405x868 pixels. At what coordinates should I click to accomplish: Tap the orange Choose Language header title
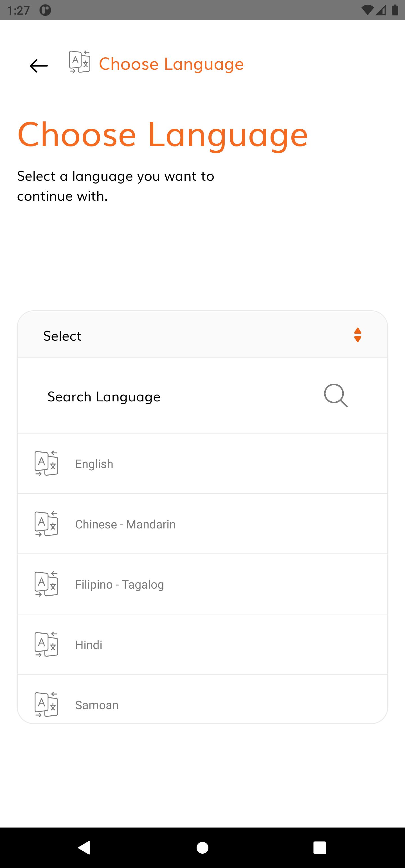pos(171,64)
